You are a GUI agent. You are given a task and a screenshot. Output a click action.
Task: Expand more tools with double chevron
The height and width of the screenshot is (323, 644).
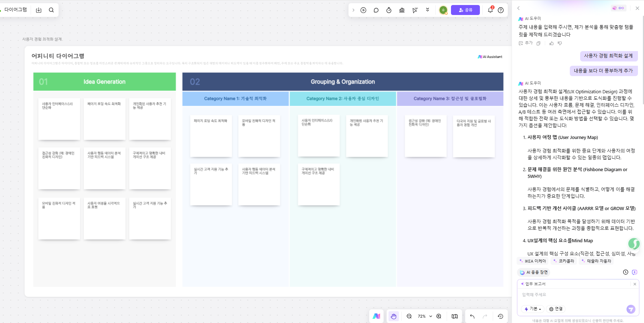click(x=427, y=10)
